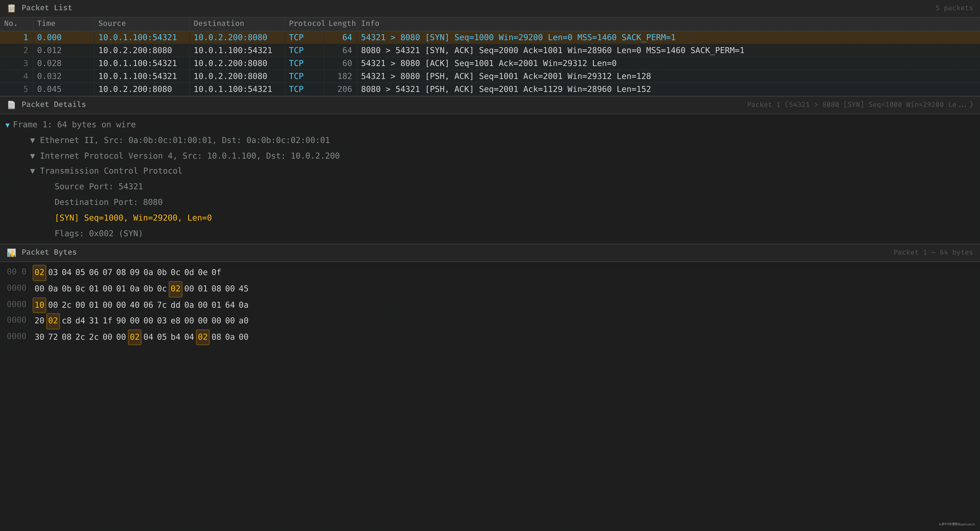Click highlighted 02 byte before 04 05 b4
Viewport: 980px width, 531px height.
(x=135, y=337)
